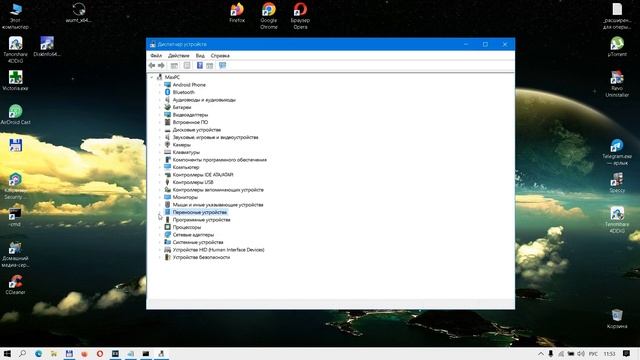Expand the Дисковые устройства arrow
Viewport: 640px width, 360px height.
point(160,130)
